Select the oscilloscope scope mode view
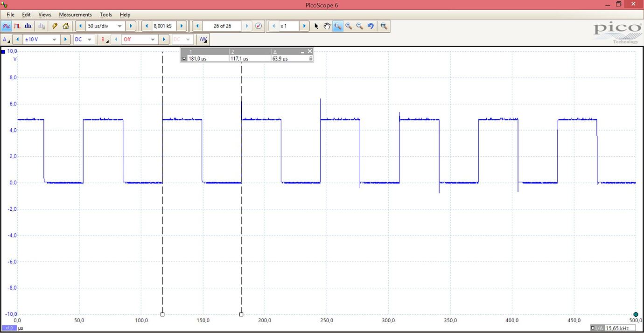The height and width of the screenshot is (333, 644). pyautogui.click(x=6, y=26)
